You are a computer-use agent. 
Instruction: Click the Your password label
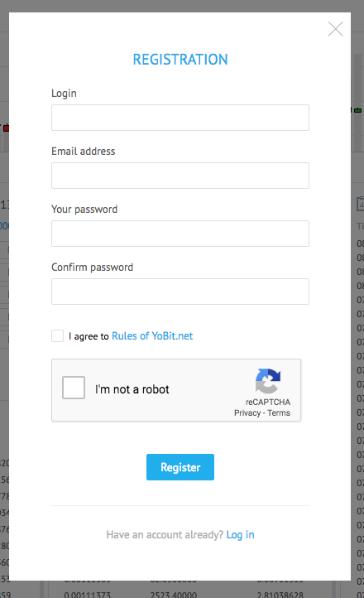84,210
